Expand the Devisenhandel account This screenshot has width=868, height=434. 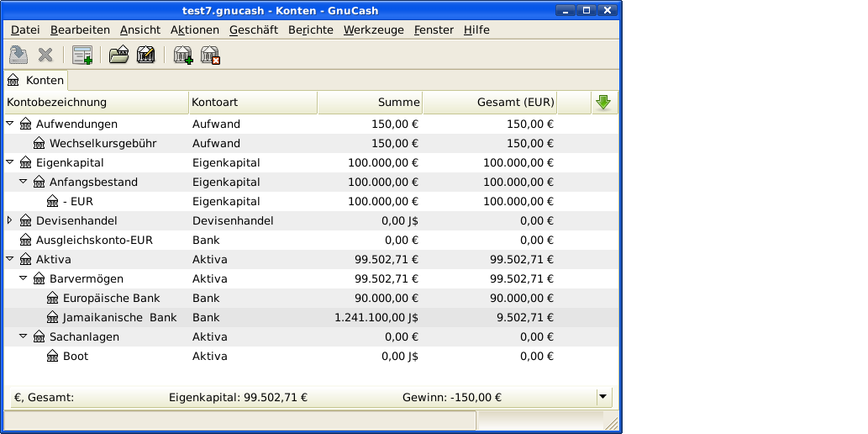tap(10, 220)
